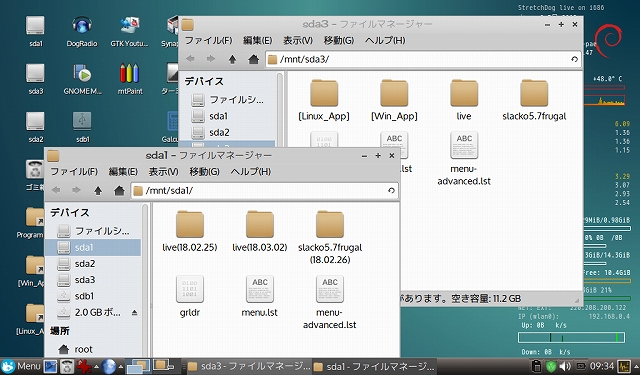Select sda1 in the sda3 window sidebar
The width and height of the screenshot is (640, 375).
(227, 116)
